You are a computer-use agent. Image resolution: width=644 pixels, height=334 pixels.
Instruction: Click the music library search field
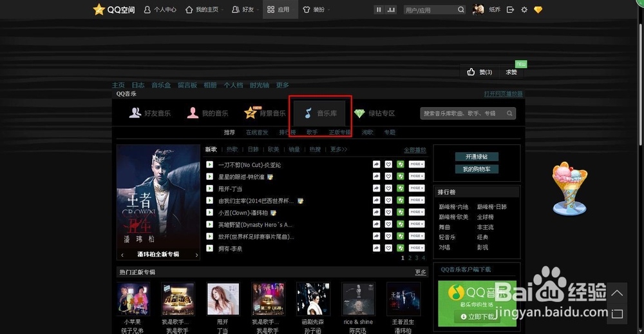pos(468,113)
